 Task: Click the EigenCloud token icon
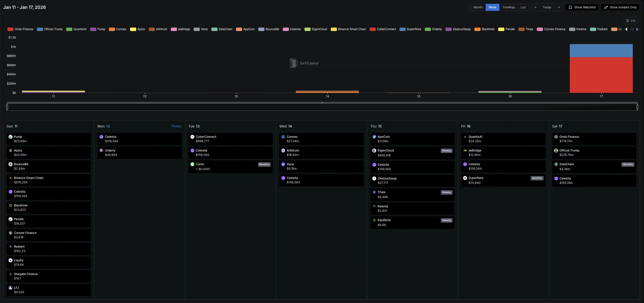(374, 151)
